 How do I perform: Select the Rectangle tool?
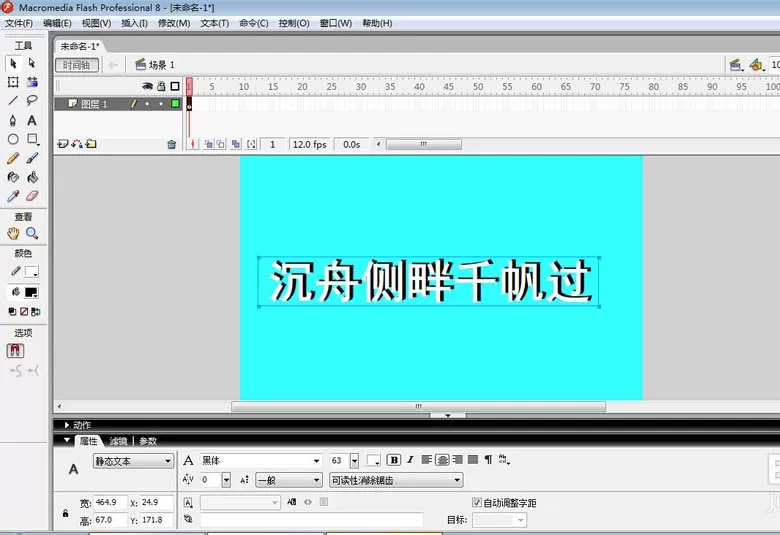[33, 139]
